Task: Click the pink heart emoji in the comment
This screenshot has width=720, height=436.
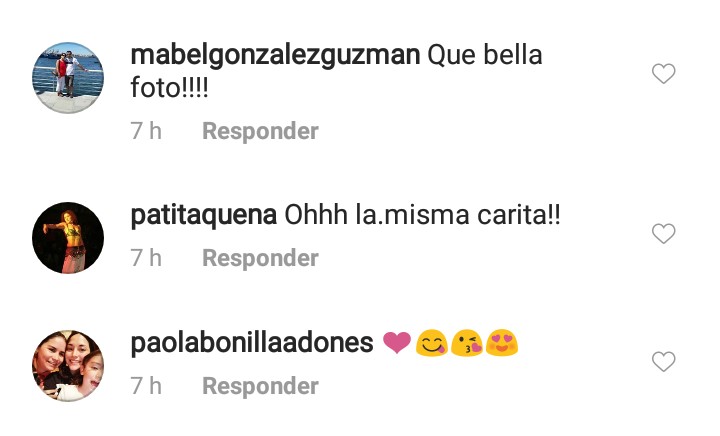Action: pos(397,343)
